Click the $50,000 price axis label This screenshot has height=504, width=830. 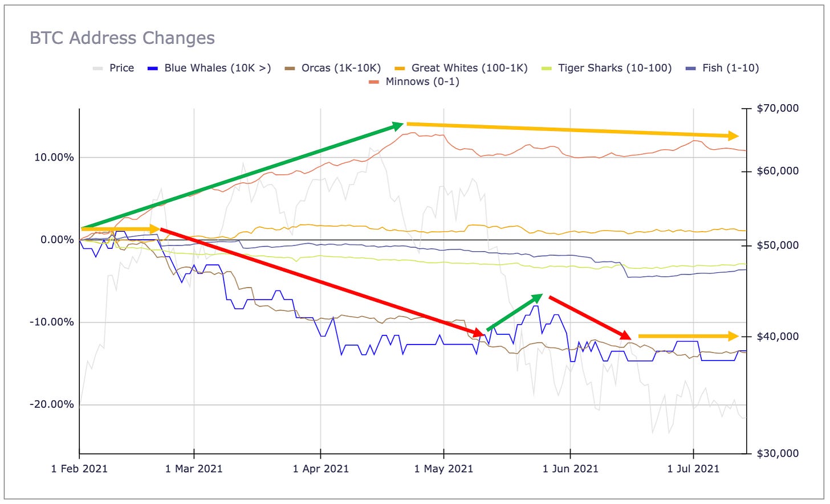(778, 245)
